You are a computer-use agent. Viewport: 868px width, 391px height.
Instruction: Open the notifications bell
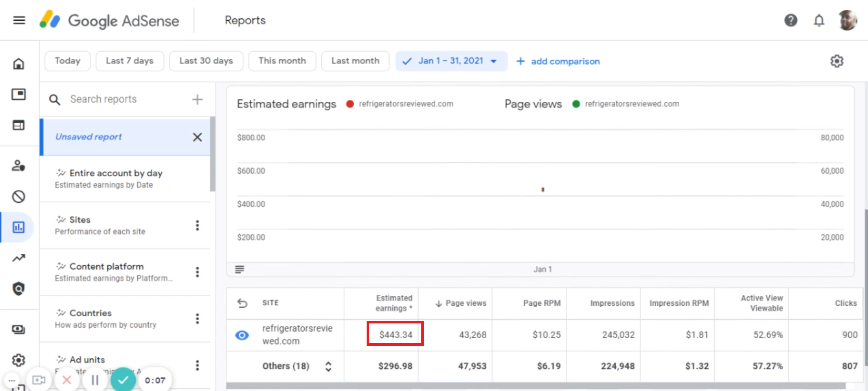[819, 20]
